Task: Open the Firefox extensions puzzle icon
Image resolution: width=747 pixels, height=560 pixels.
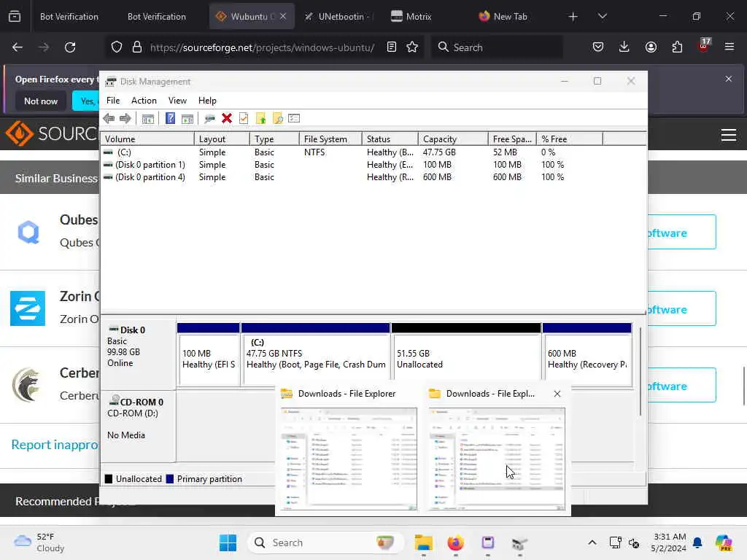Action: (677, 47)
